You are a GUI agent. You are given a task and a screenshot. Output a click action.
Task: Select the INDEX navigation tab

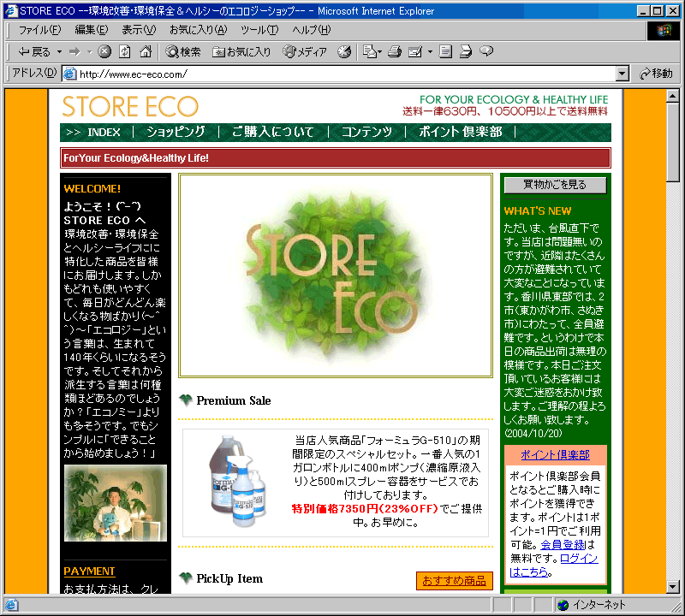tap(104, 132)
